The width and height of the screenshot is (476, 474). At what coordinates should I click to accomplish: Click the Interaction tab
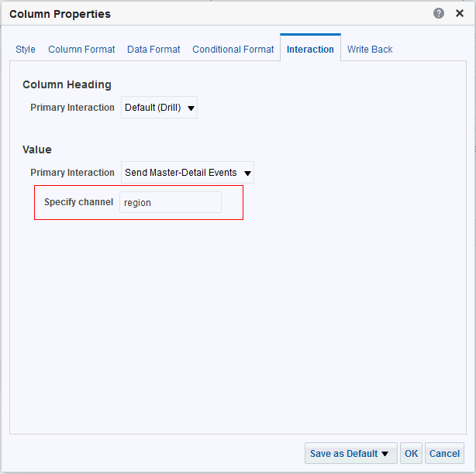(x=310, y=50)
